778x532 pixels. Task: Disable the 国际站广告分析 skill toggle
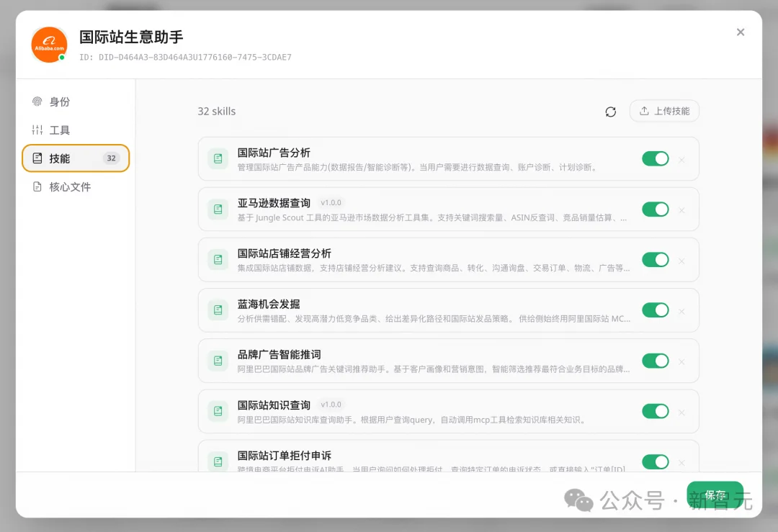coord(656,158)
